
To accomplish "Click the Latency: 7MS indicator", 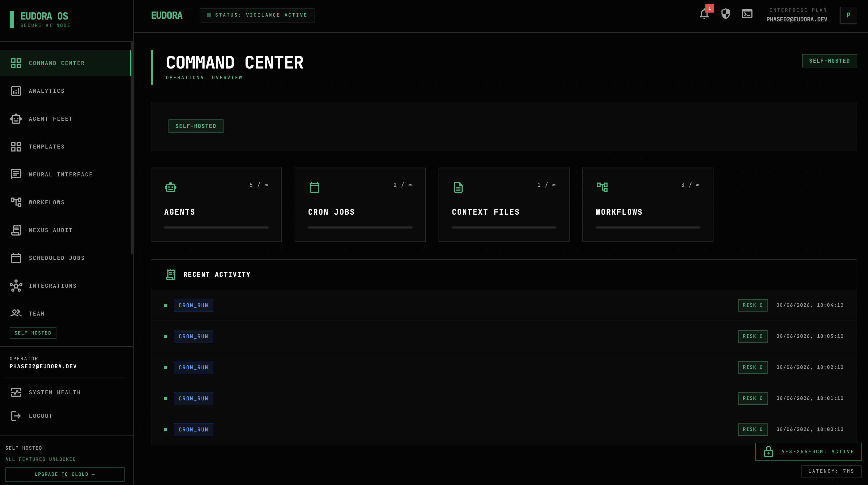I will [831, 471].
